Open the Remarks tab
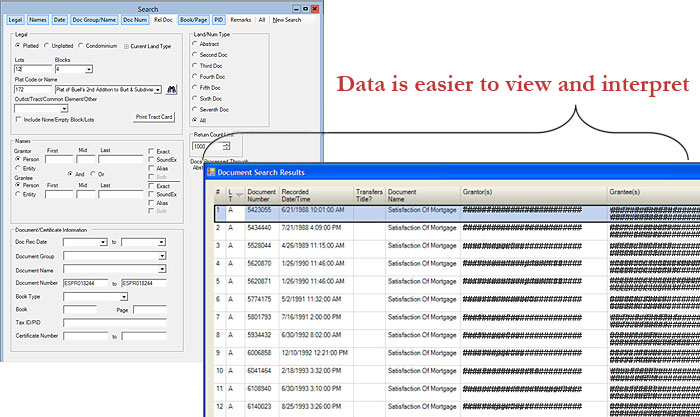The width and height of the screenshot is (700, 417). pyautogui.click(x=241, y=20)
